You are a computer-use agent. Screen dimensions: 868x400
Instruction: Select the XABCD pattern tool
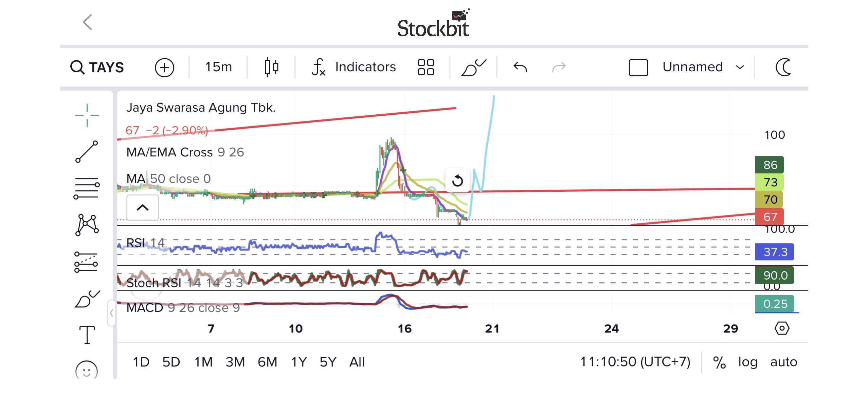[x=87, y=225]
